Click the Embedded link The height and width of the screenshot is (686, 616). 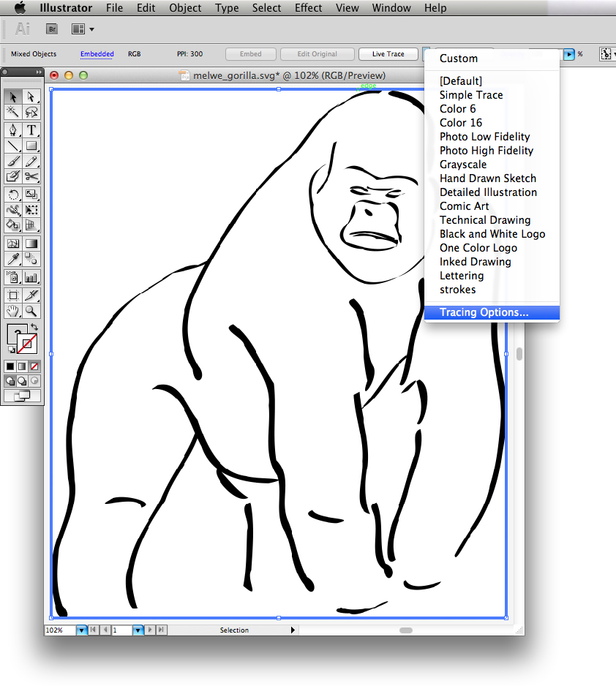coord(97,53)
